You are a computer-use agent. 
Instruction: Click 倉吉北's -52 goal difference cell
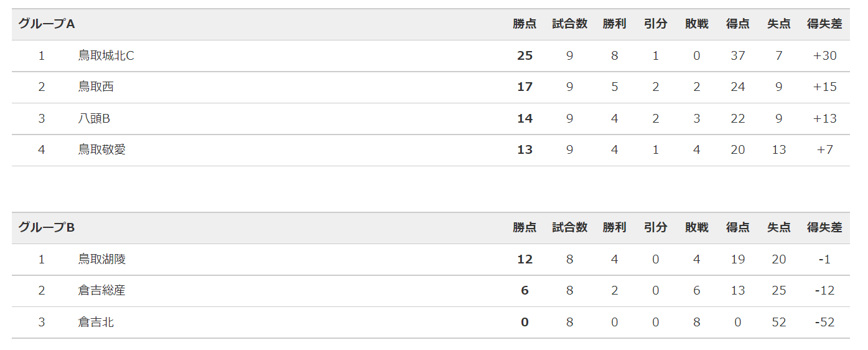(x=824, y=323)
